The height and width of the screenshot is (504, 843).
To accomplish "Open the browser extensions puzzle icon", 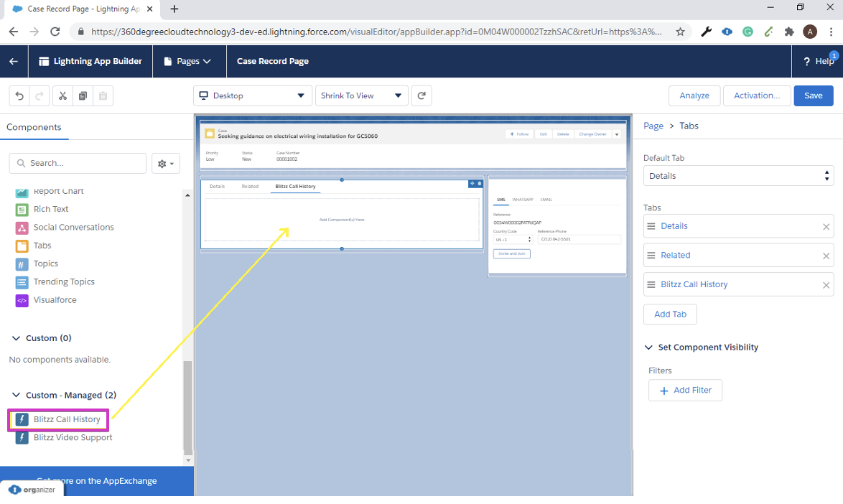I will coord(788,32).
